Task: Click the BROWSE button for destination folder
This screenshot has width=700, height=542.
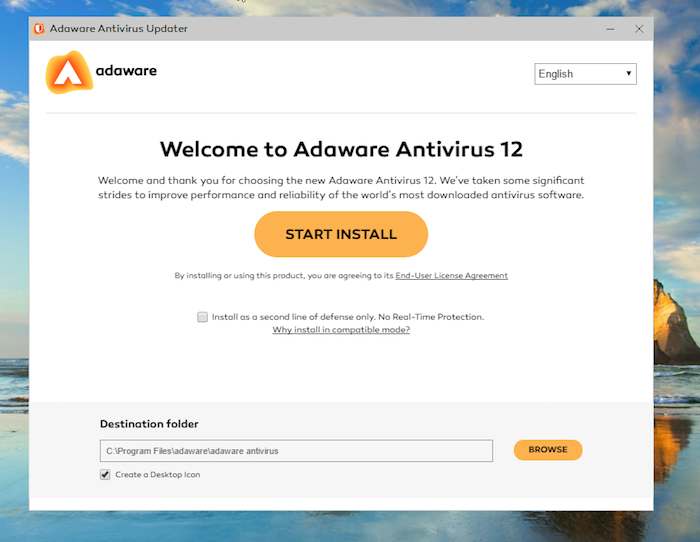Action: (548, 450)
